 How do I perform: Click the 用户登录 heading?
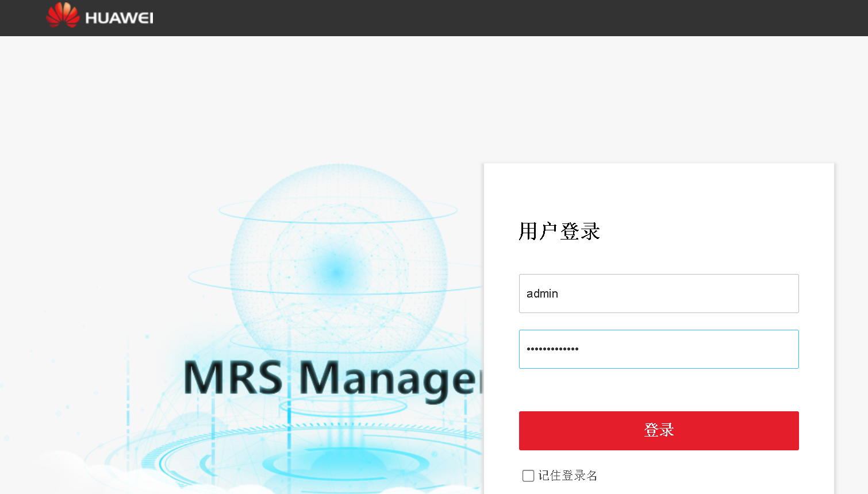click(x=559, y=231)
